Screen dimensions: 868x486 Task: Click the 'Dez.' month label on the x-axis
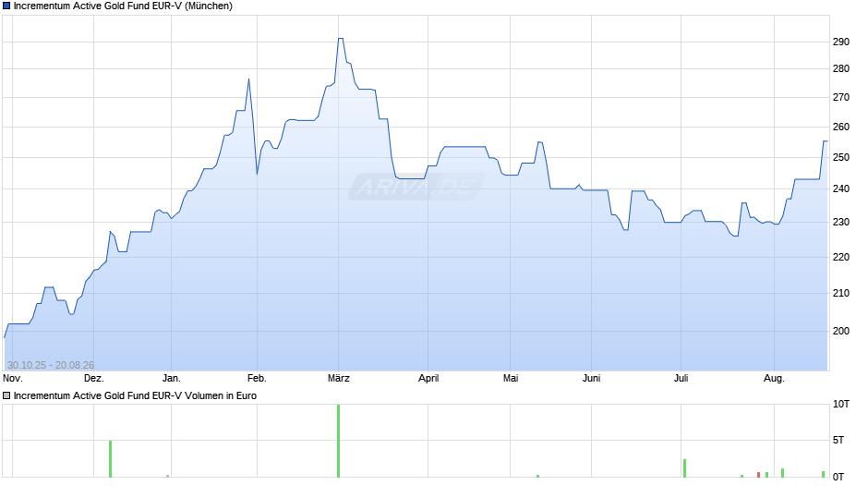pyautogui.click(x=93, y=379)
